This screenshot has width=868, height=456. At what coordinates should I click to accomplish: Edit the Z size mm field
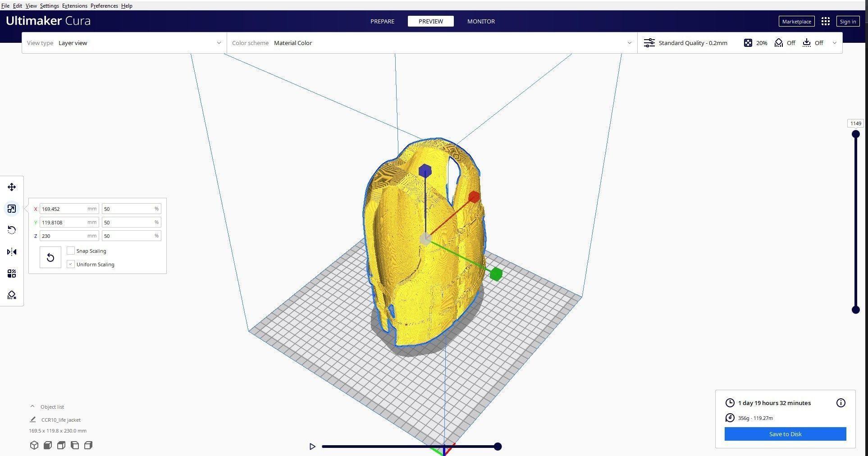pos(69,236)
